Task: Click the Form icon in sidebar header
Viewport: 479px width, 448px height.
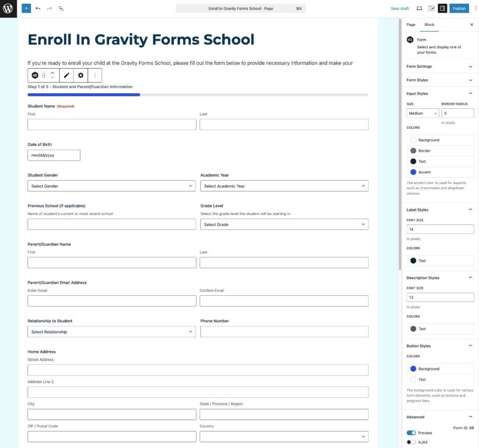Action: click(410, 40)
